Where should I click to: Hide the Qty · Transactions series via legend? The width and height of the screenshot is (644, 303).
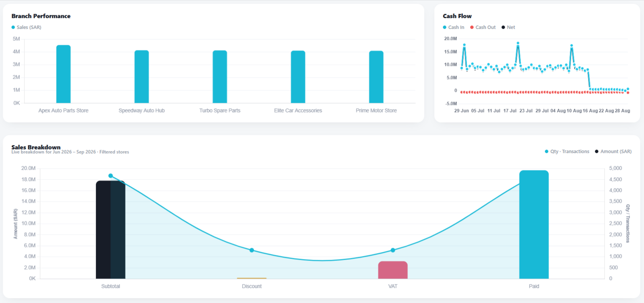[x=567, y=151]
